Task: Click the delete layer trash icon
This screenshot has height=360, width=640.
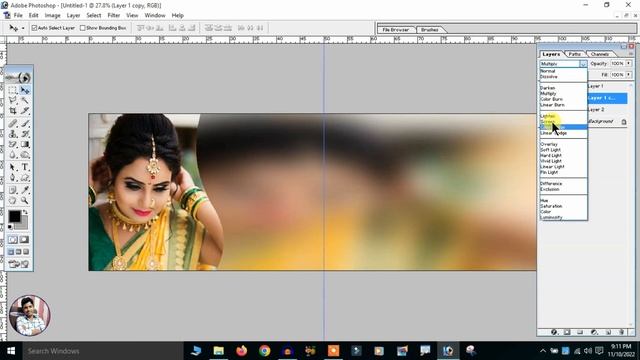Action: point(622,332)
